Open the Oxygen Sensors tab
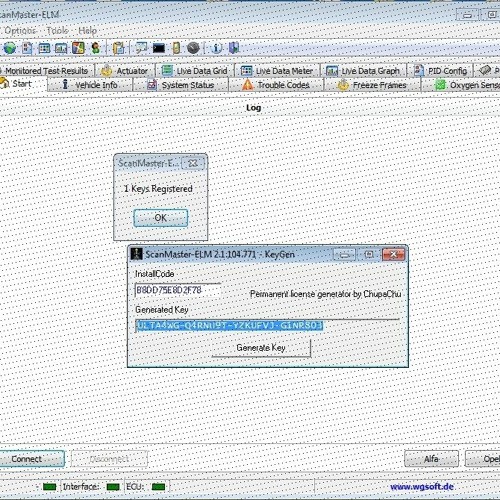 pos(461,85)
